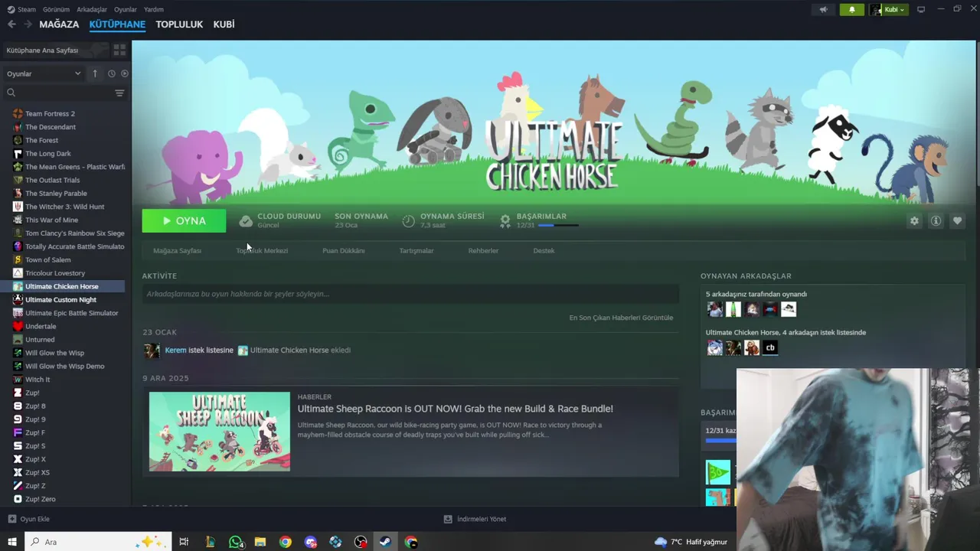Open Task View in the taskbar
The width and height of the screenshot is (980, 551).
pyautogui.click(x=184, y=542)
